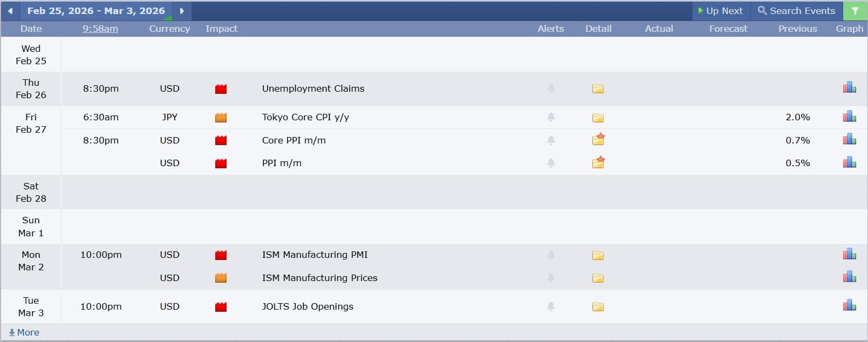The image size is (868, 342).
Task: Open detail folder for Tokyo Core CPI y/y
Action: [598, 118]
